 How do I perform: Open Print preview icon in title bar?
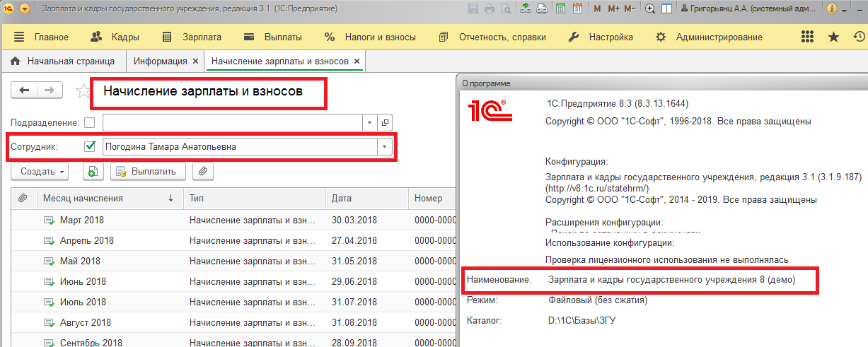506,9
